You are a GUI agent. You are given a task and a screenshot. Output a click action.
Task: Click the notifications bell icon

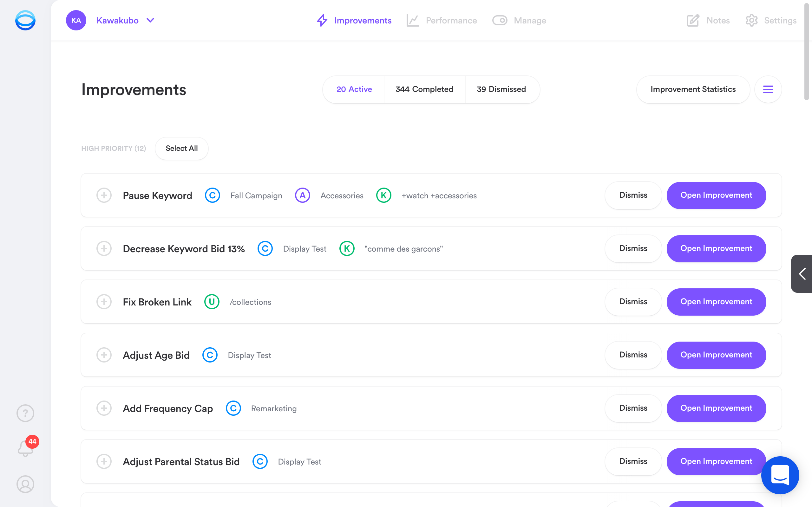[x=25, y=448]
